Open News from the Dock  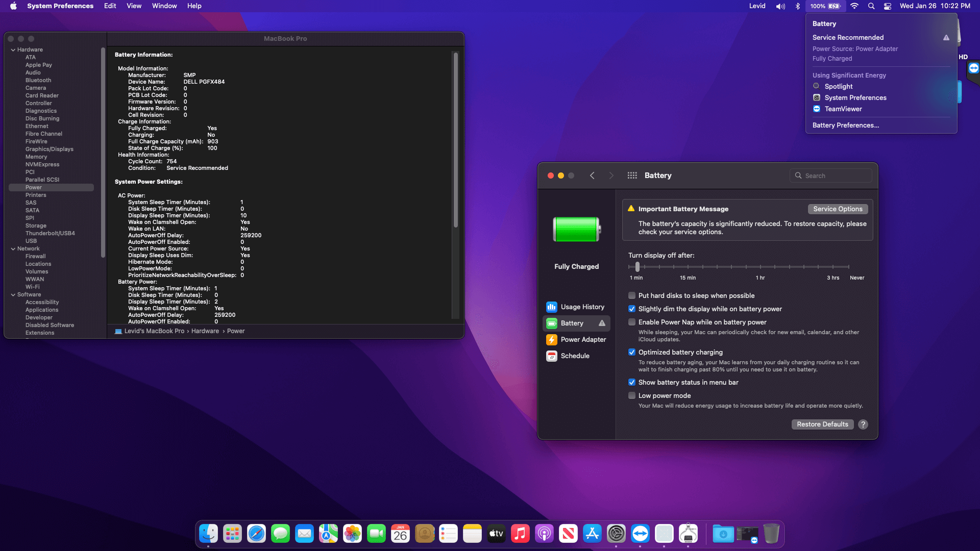point(568,534)
